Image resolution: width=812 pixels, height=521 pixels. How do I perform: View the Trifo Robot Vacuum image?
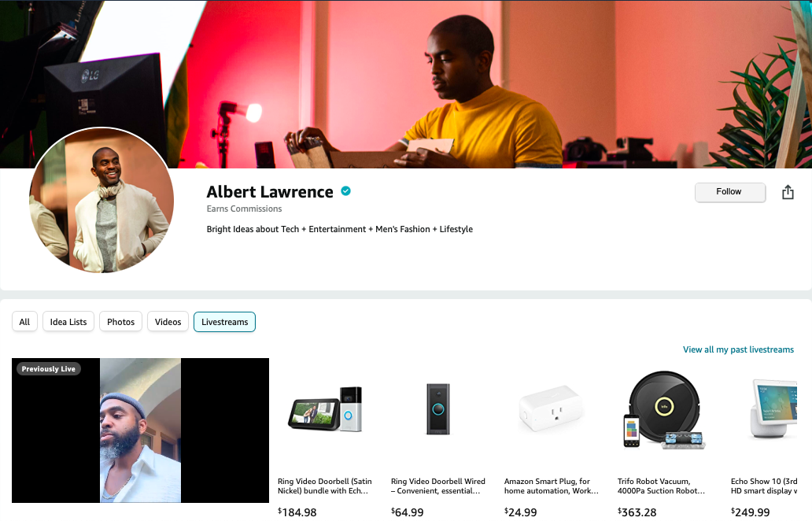click(664, 410)
